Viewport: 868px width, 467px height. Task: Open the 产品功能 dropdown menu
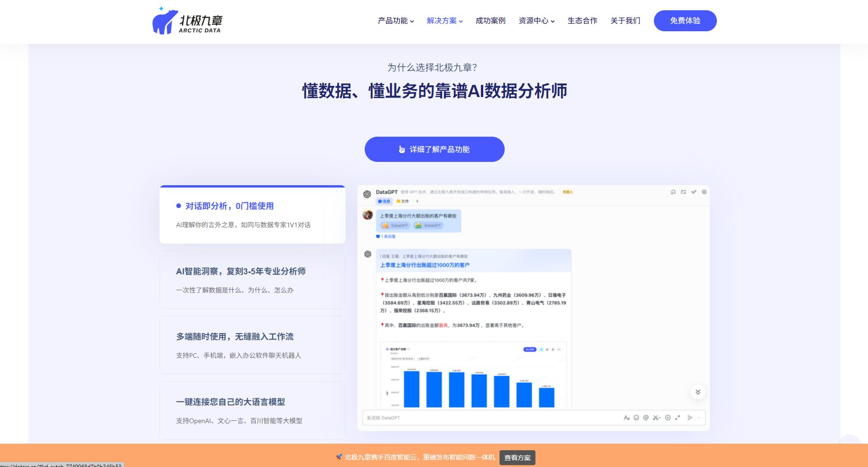pos(396,21)
